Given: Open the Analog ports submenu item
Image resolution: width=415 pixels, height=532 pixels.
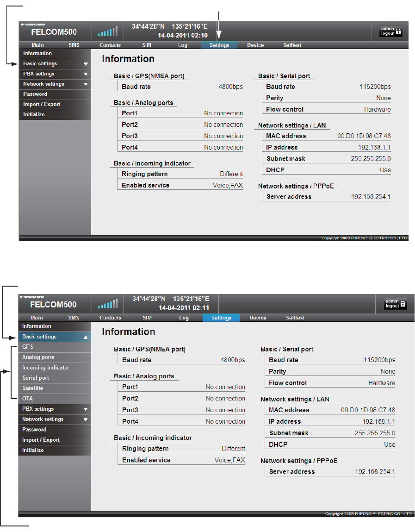Looking at the screenshot, I should pos(55,357).
